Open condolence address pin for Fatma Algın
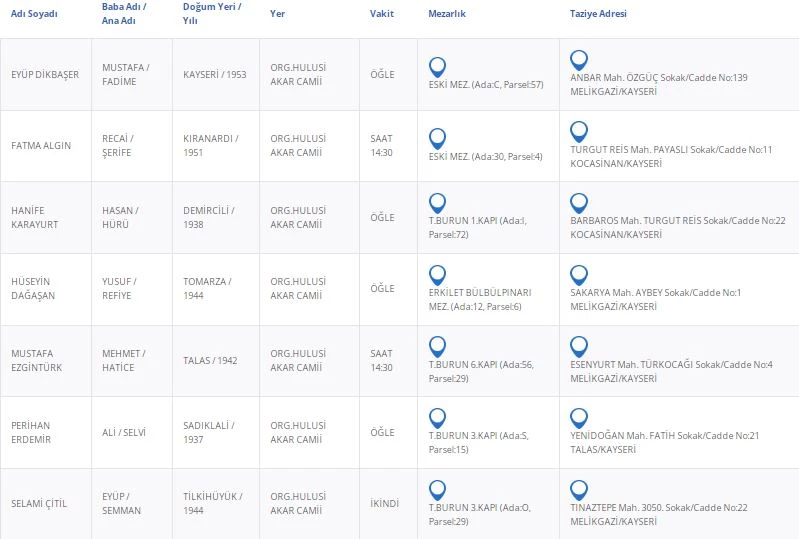 point(578,132)
